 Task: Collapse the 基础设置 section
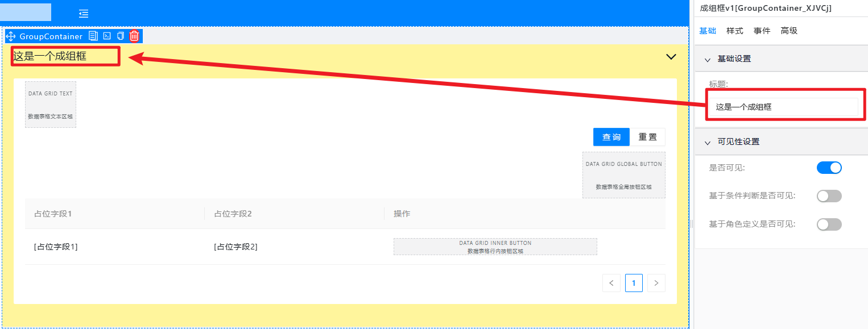[708, 59]
